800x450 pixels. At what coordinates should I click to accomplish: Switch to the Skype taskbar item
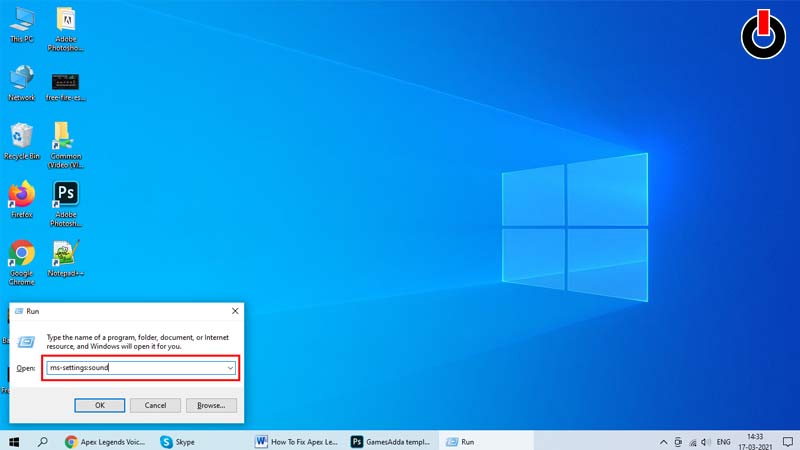tap(178, 441)
